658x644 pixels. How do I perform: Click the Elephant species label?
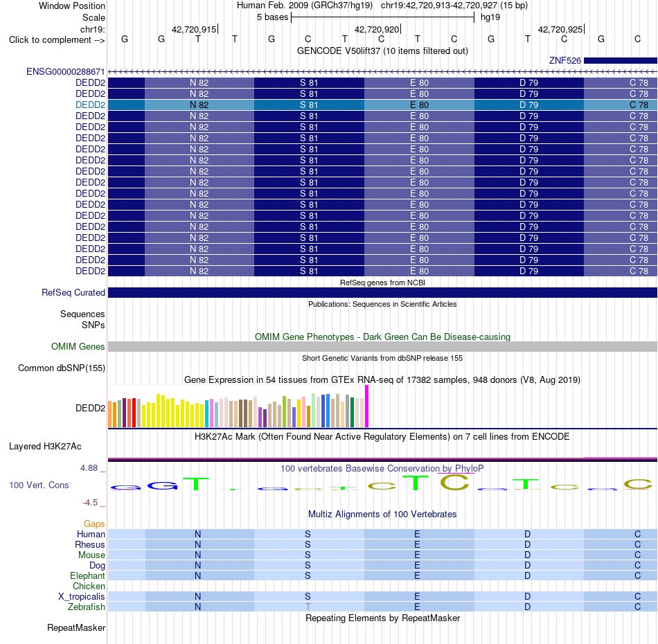coord(87,575)
